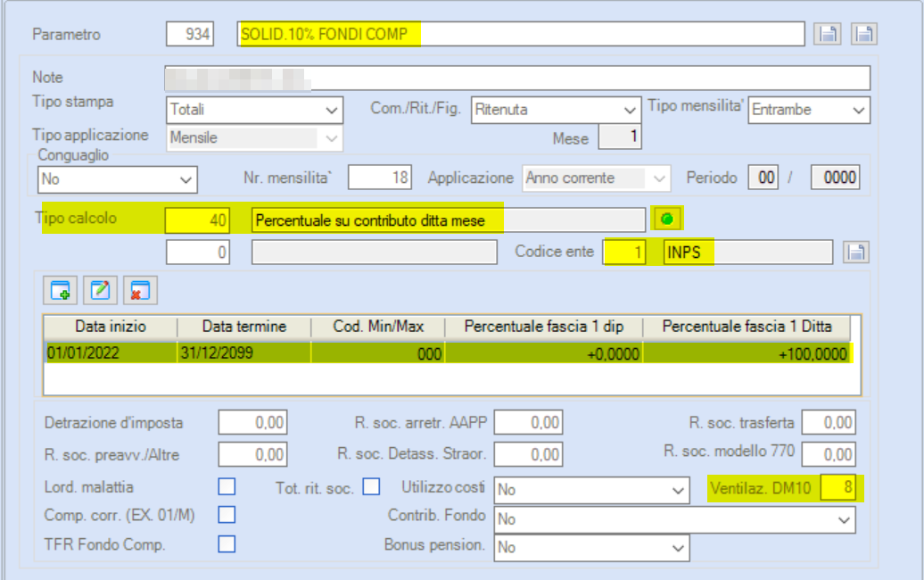Select the 01/01/2022 start date cell
This screenshot has height=580, width=924.
point(111,353)
